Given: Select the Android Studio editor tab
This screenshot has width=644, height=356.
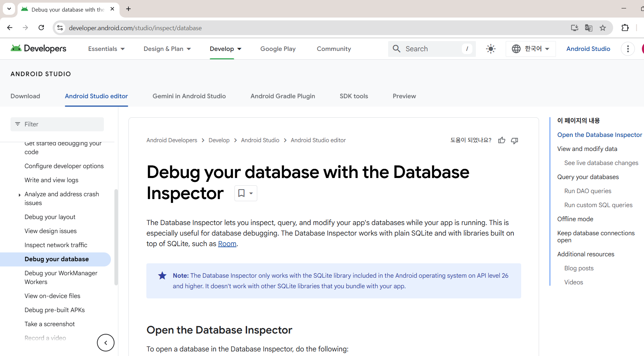Looking at the screenshot, I should 96,96.
